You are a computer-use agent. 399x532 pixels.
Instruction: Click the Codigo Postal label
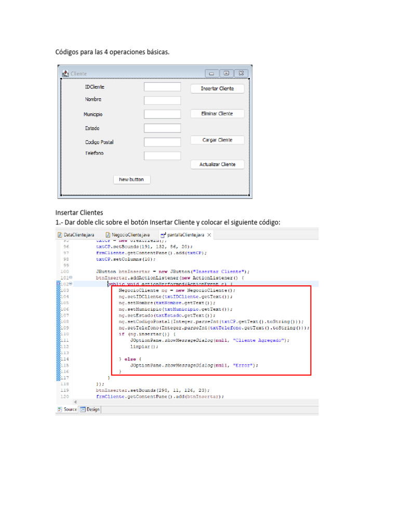(99, 142)
